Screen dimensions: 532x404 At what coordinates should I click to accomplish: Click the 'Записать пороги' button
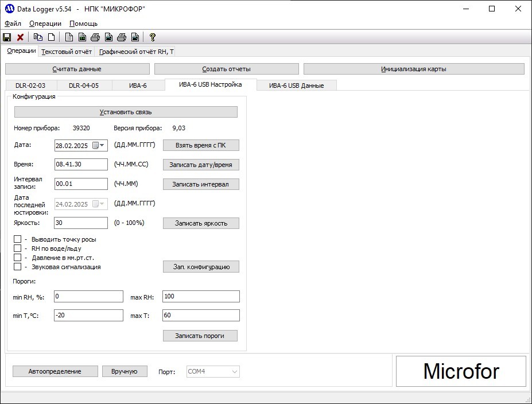[x=199, y=335]
